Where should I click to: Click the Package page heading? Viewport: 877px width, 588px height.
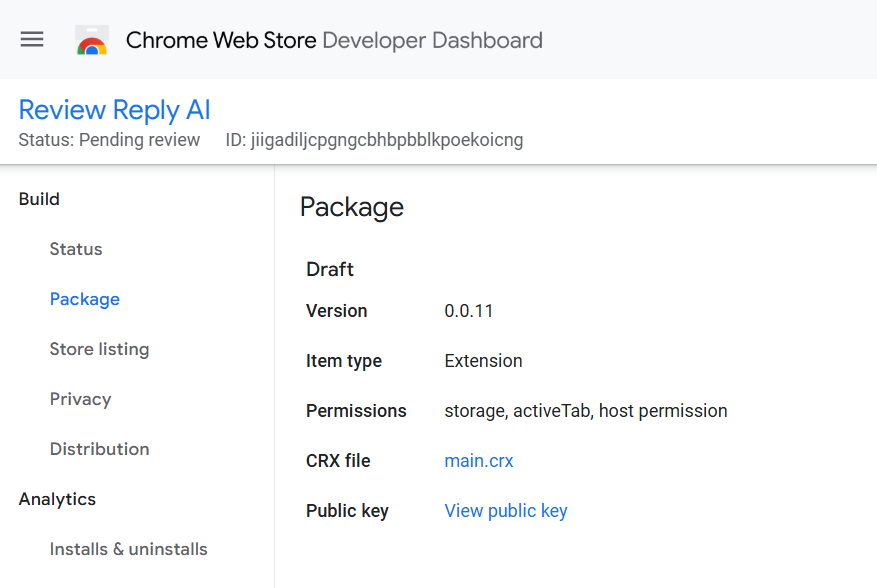coord(352,207)
